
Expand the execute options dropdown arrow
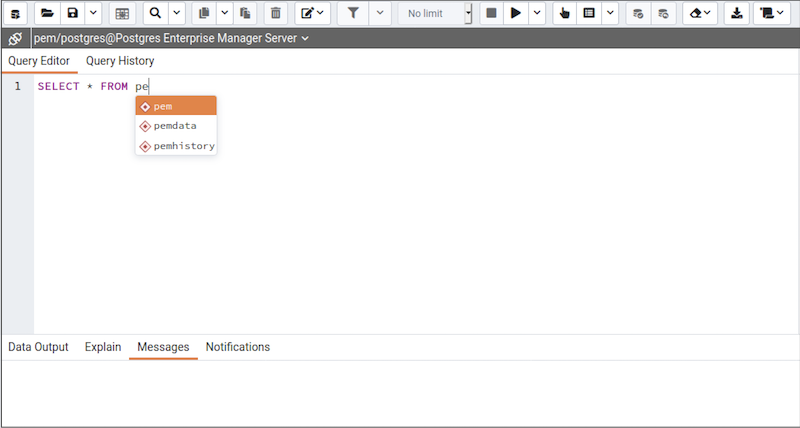click(537, 14)
